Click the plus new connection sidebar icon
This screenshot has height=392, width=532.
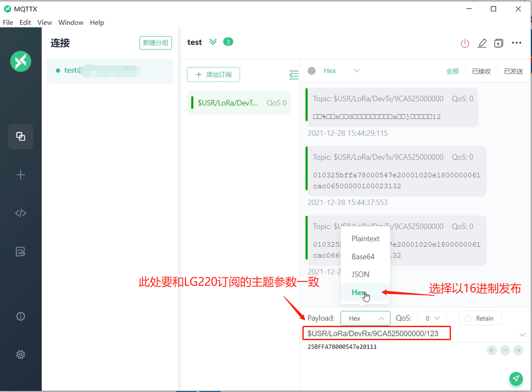point(20,175)
